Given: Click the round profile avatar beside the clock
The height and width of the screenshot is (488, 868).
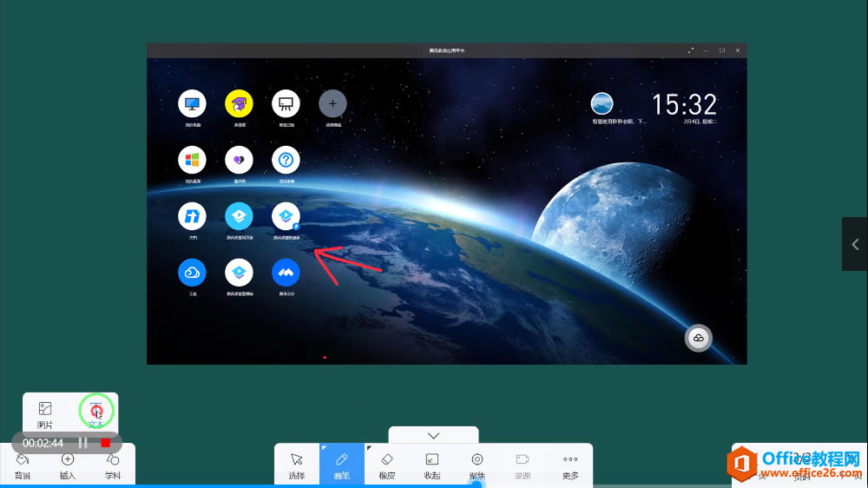Looking at the screenshot, I should pyautogui.click(x=602, y=103).
